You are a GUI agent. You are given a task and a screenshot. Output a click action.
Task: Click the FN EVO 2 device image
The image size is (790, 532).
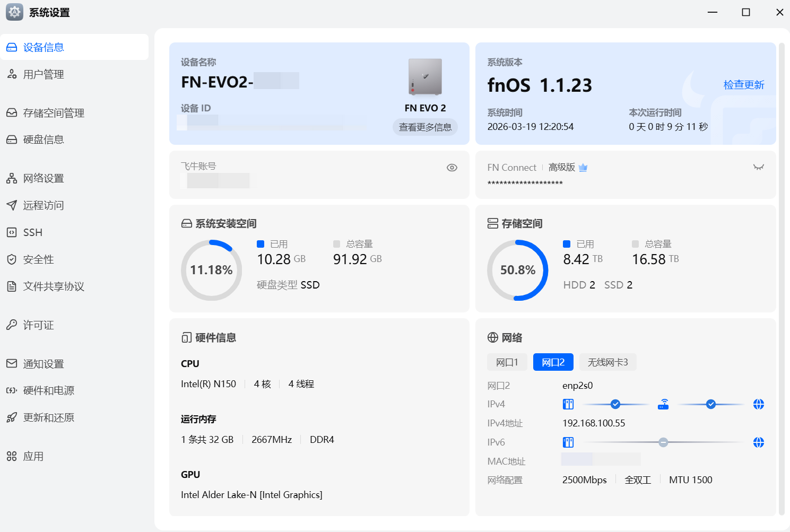pyautogui.click(x=425, y=77)
